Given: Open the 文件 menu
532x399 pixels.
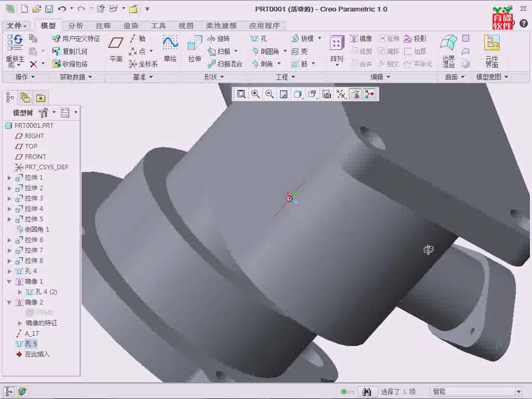Looking at the screenshot, I should (17, 25).
